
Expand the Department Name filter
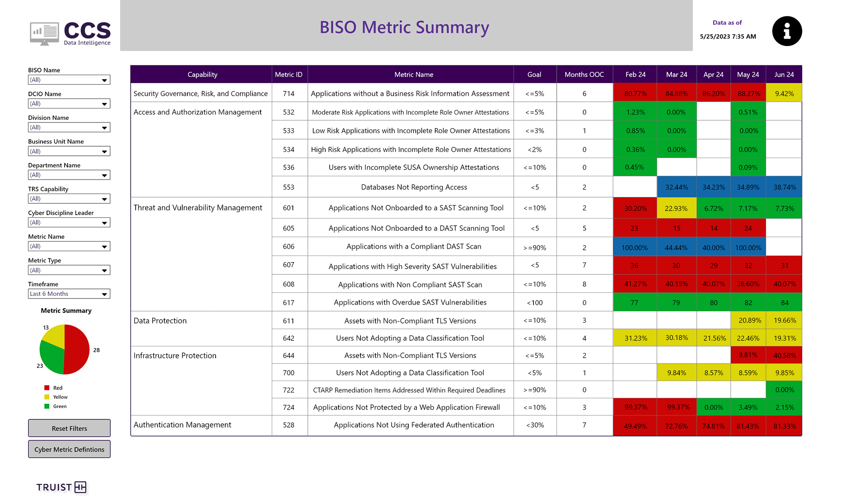point(69,175)
